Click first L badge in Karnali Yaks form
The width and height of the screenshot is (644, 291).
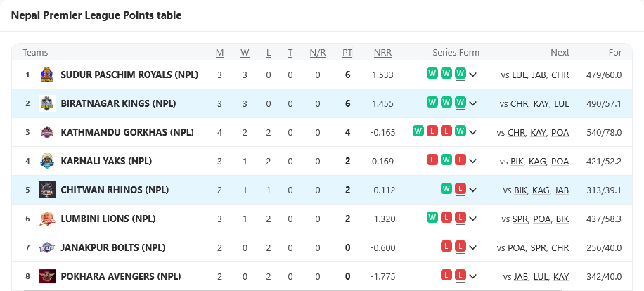point(432,160)
